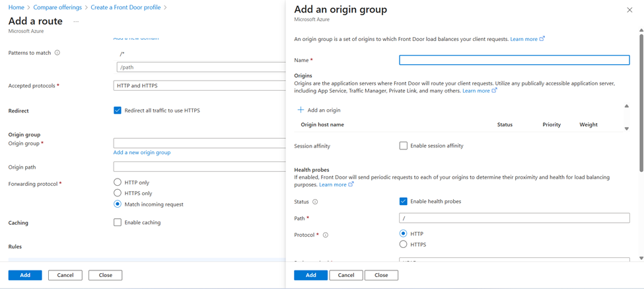Go to Create a Front Door profile breadcrumb
Image resolution: width=644 pixels, height=289 pixels.
125,7
